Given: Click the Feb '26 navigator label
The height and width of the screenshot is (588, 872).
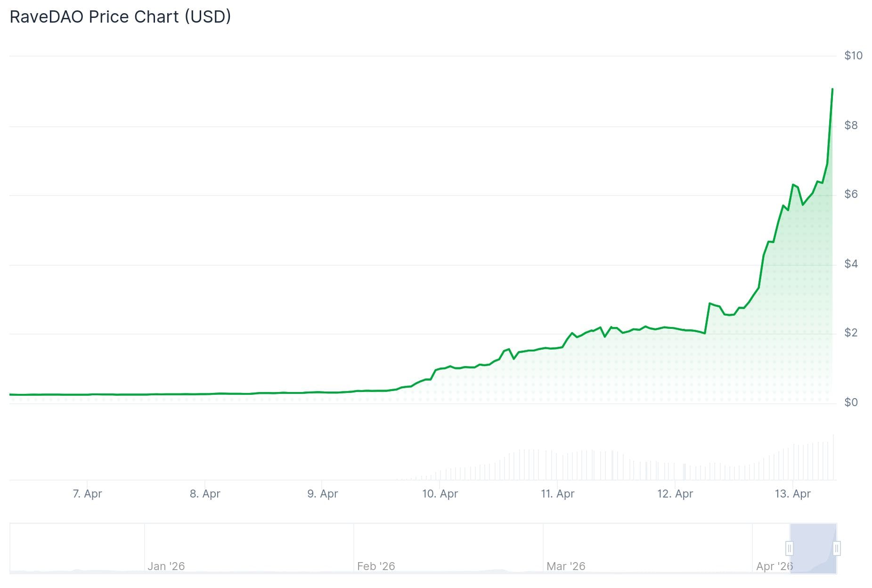Looking at the screenshot, I should pos(375,566).
